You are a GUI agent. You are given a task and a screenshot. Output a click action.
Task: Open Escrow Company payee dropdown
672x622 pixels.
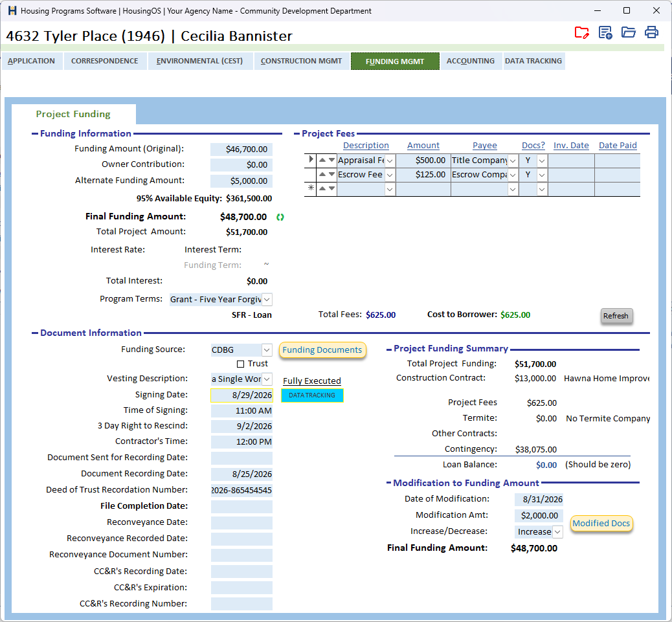coord(513,175)
